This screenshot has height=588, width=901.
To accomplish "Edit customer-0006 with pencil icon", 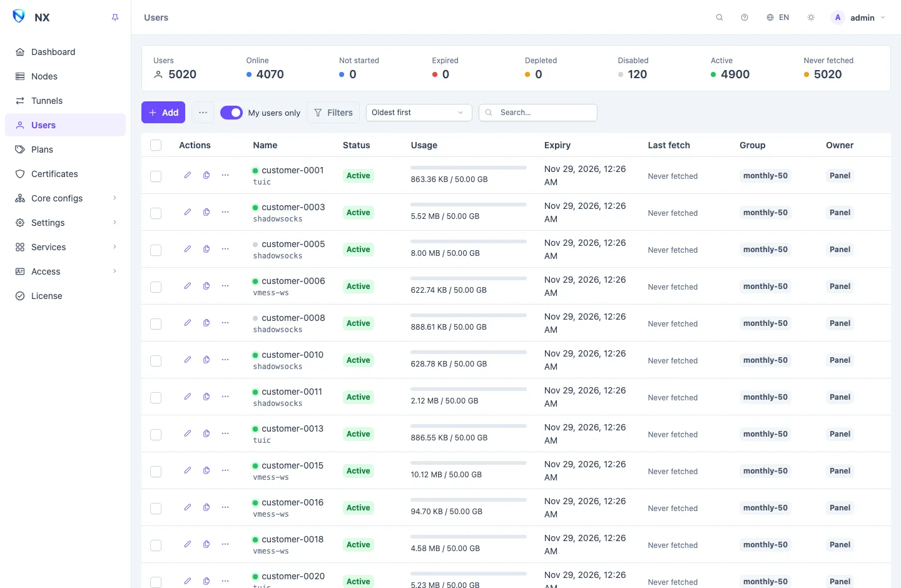I will click(188, 286).
